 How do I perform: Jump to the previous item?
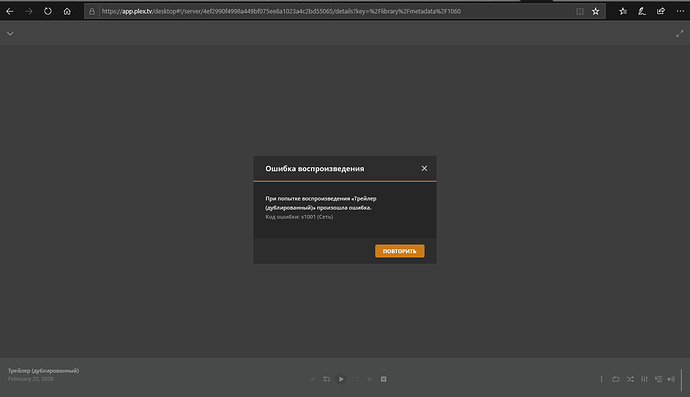[312, 379]
